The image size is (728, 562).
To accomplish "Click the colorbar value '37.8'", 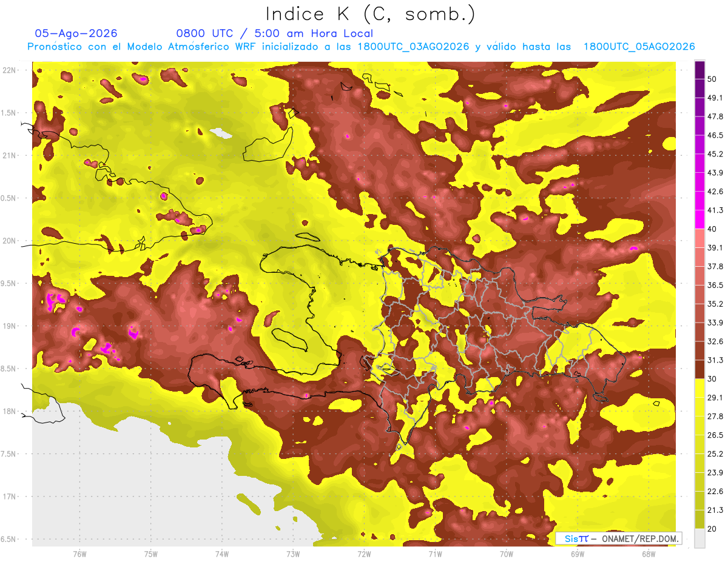I will coord(715,266).
